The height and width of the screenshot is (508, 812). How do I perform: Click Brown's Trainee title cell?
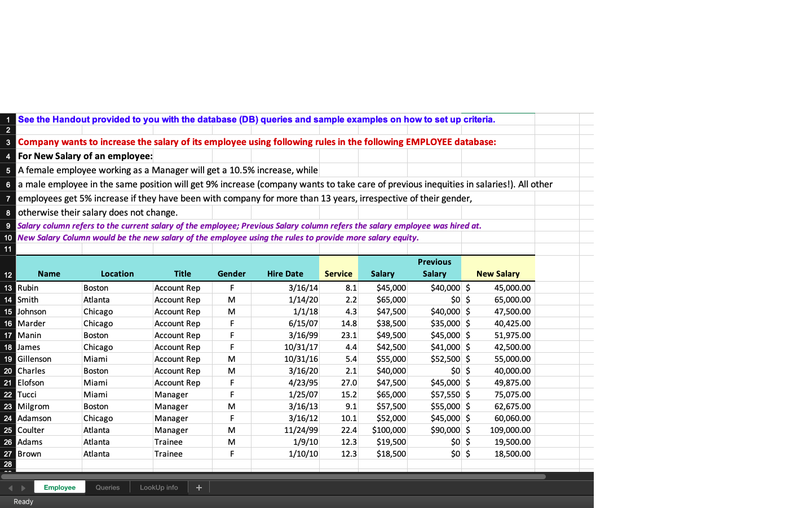[182, 453]
